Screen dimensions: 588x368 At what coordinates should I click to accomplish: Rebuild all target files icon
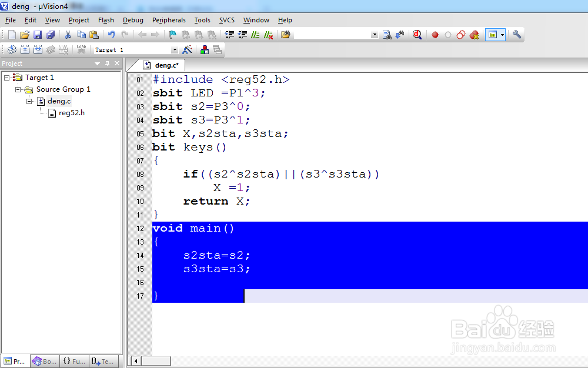coord(38,49)
